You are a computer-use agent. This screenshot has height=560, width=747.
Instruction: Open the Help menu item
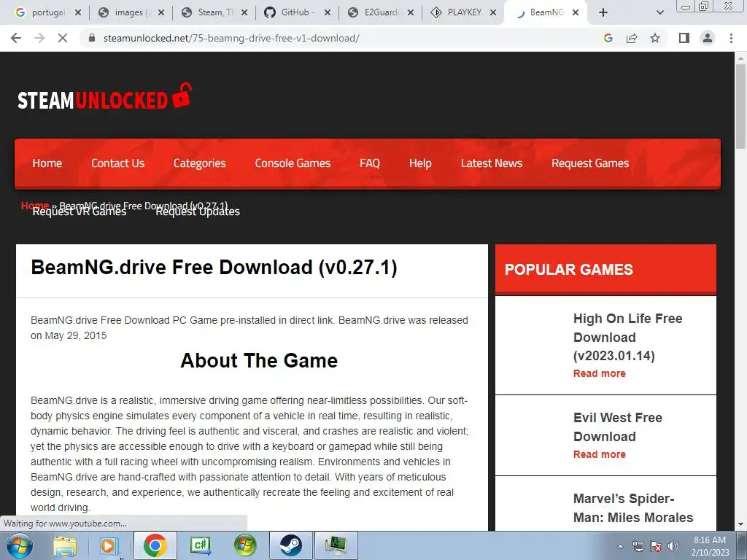point(420,163)
